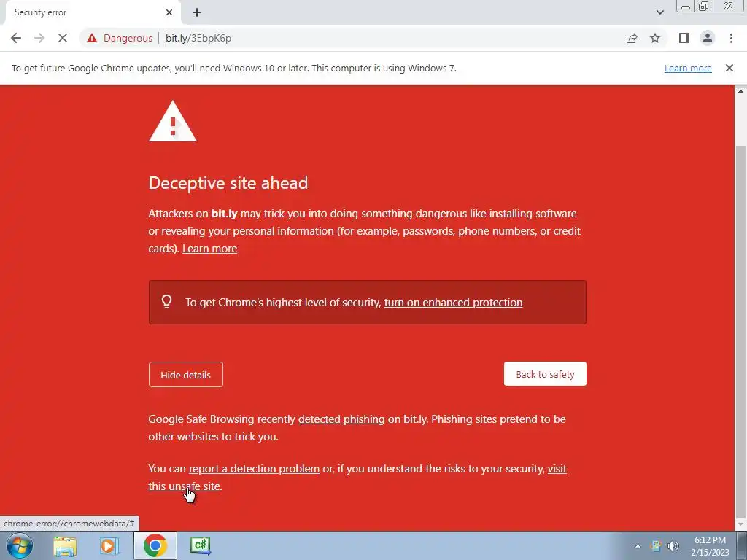Viewport: 747px width, 560px height.
Task: Click the lightbulb icon in security tip box
Action: pyautogui.click(x=167, y=301)
